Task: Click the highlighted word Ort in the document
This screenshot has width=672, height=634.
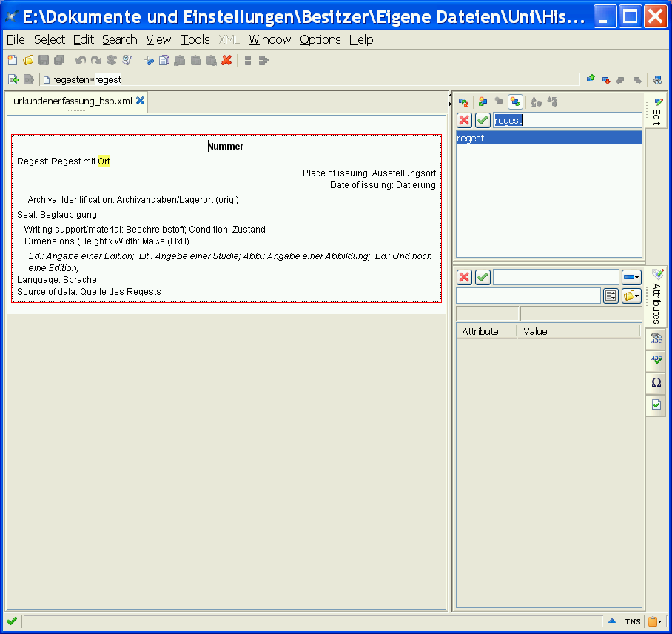Action: (x=104, y=161)
